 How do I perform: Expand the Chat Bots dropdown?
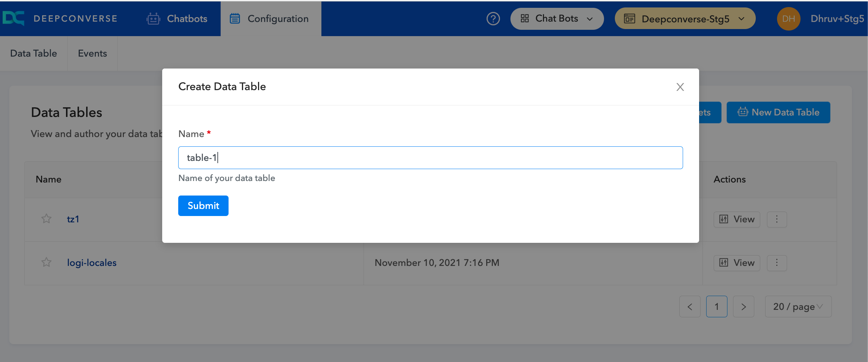tap(557, 19)
